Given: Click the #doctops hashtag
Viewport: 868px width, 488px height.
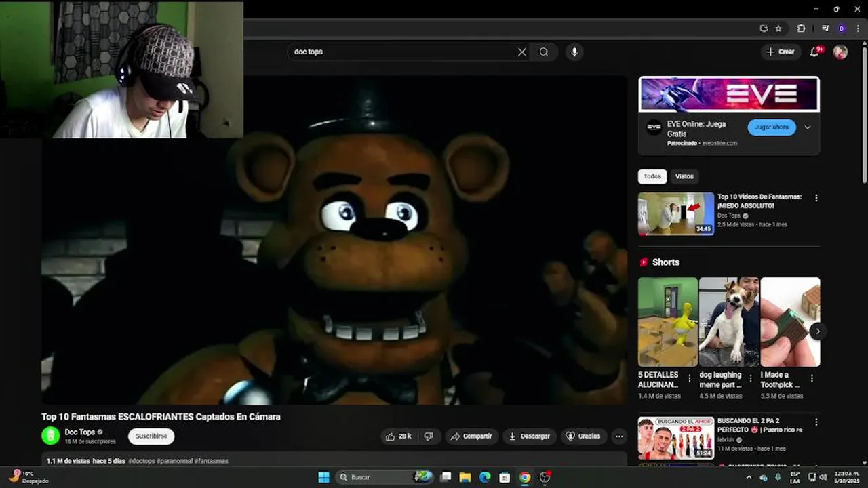Looking at the screenshot, I should tap(142, 461).
